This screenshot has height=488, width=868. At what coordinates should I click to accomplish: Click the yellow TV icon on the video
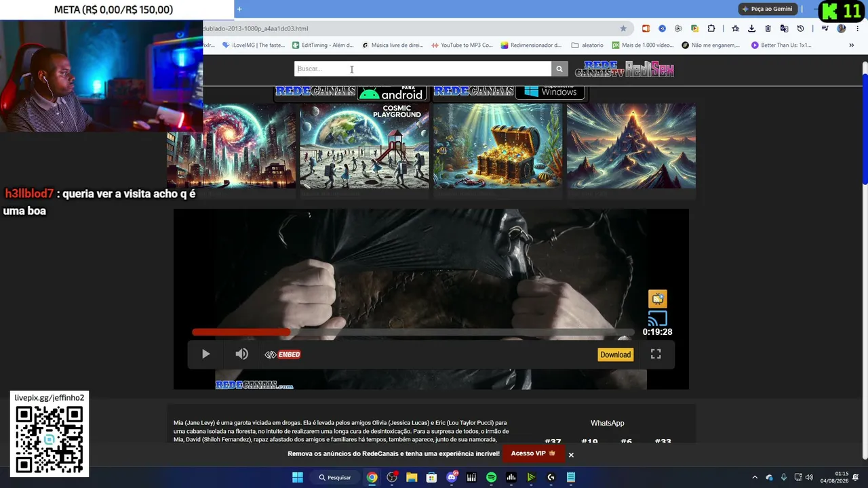(657, 298)
